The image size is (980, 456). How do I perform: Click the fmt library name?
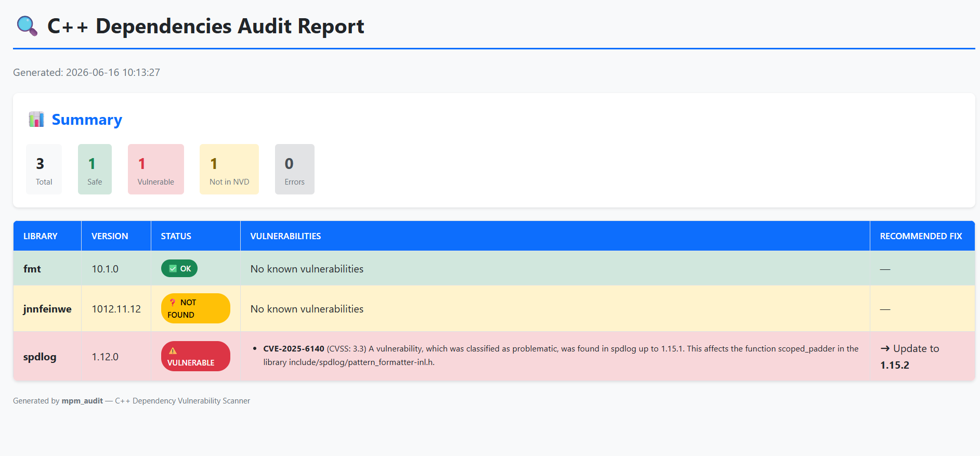(x=32, y=269)
